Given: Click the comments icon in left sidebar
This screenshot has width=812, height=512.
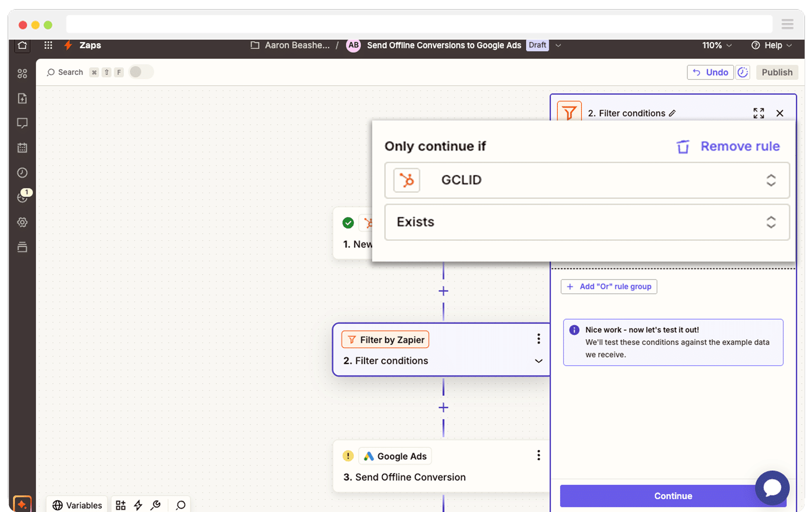Looking at the screenshot, I should tap(22, 123).
